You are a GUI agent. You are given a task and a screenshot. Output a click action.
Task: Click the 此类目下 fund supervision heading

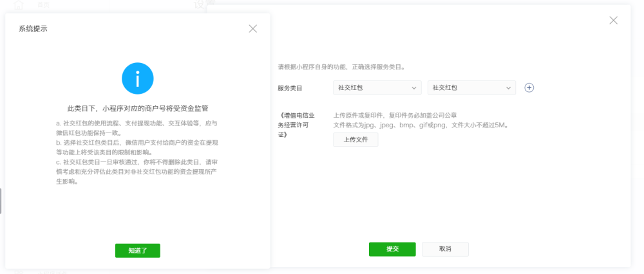click(138, 109)
